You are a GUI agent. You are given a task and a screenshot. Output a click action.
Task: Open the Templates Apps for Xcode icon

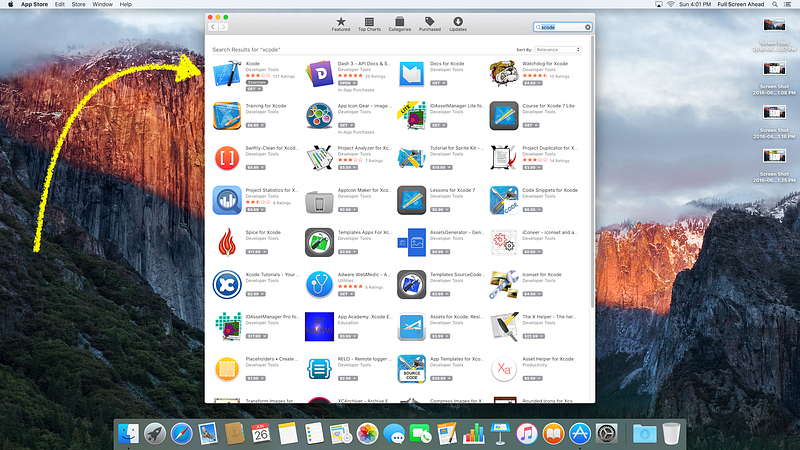(x=319, y=242)
